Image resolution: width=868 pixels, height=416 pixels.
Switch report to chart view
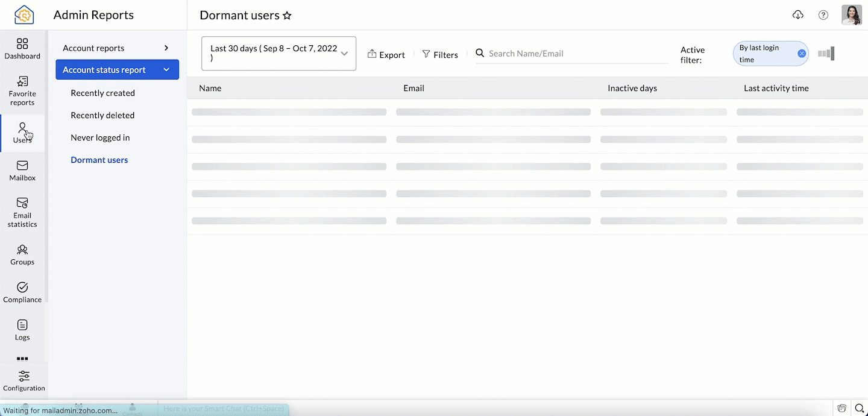(825, 53)
